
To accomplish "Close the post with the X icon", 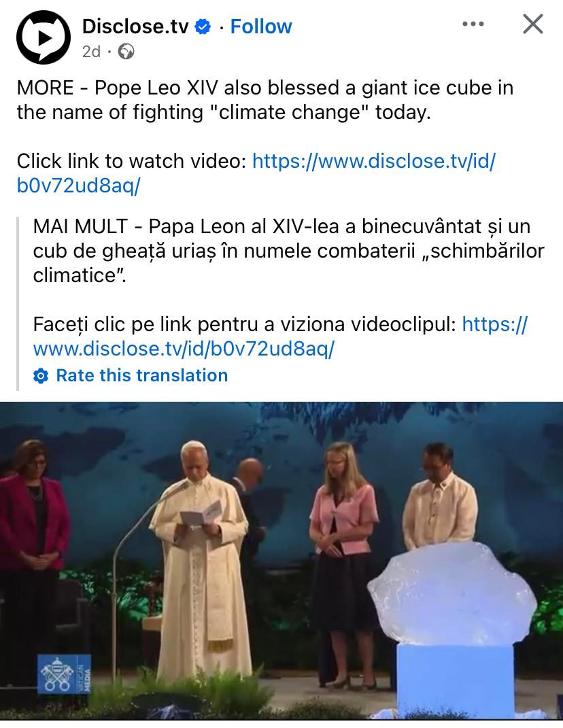I will pyautogui.click(x=533, y=24).
